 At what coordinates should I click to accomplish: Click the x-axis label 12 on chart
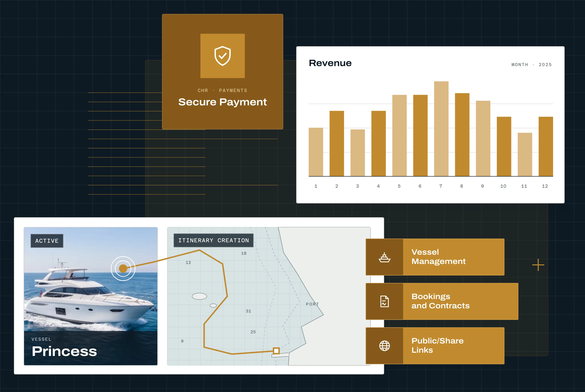pyautogui.click(x=545, y=186)
